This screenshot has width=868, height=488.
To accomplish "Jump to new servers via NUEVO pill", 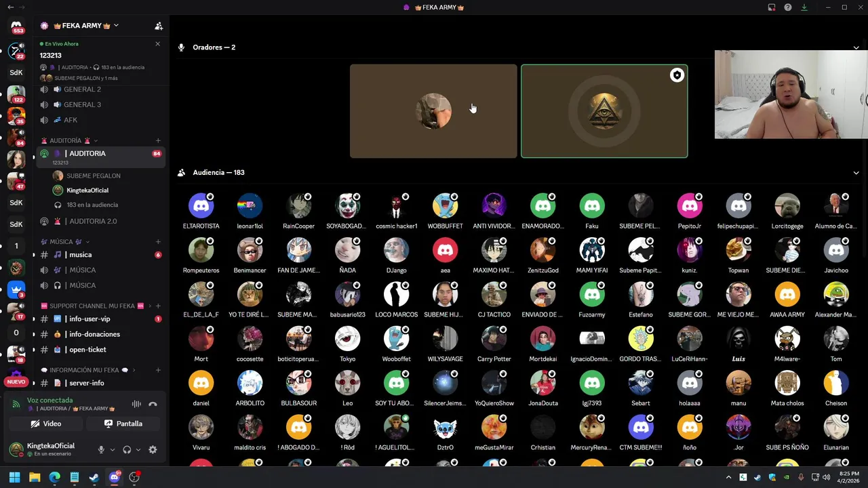I will click(16, 382).
